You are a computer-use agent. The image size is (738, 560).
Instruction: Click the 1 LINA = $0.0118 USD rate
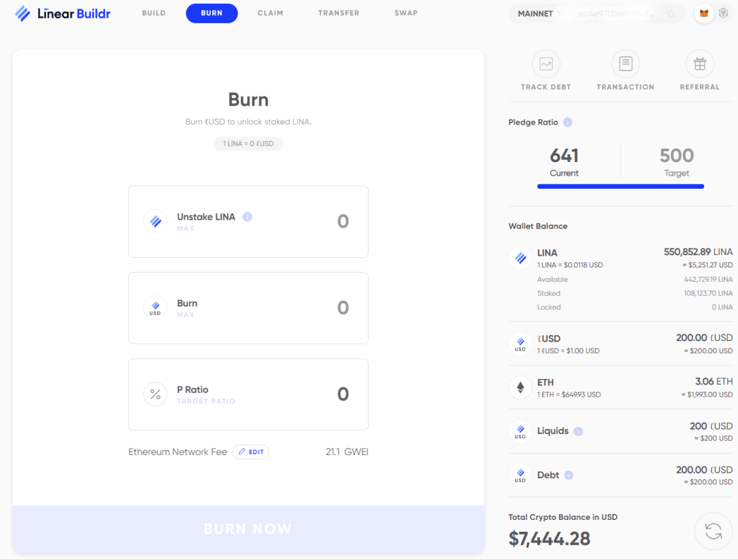pyautogui.click(x=570, y=265)
